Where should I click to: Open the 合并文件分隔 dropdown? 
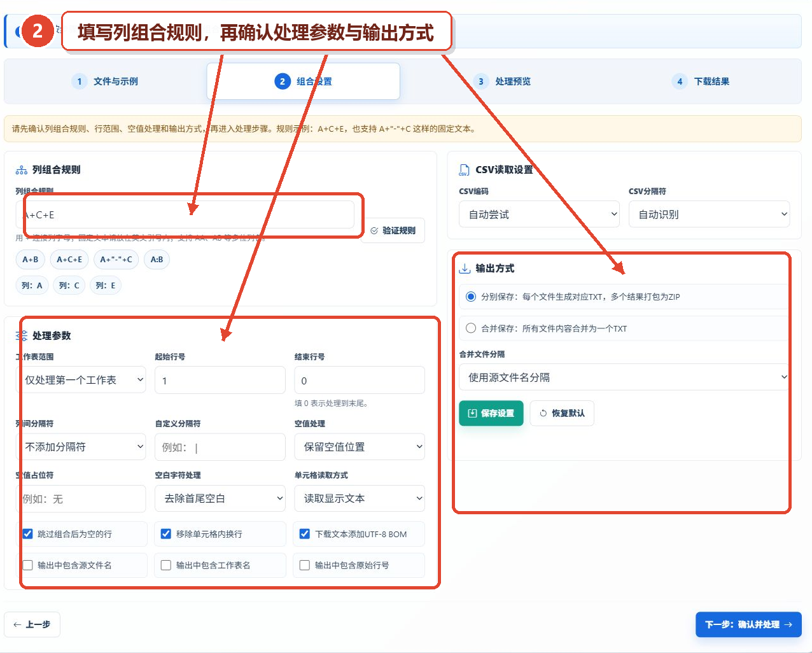624,377
